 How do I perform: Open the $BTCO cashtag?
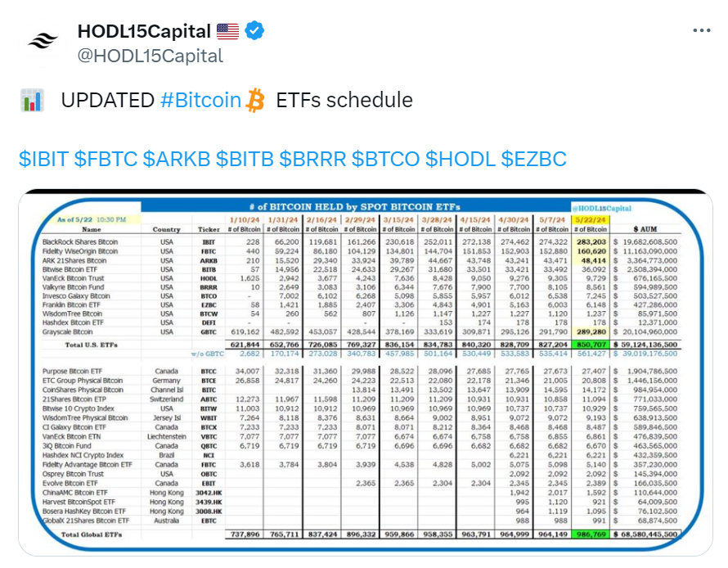[x=386, y=159]
